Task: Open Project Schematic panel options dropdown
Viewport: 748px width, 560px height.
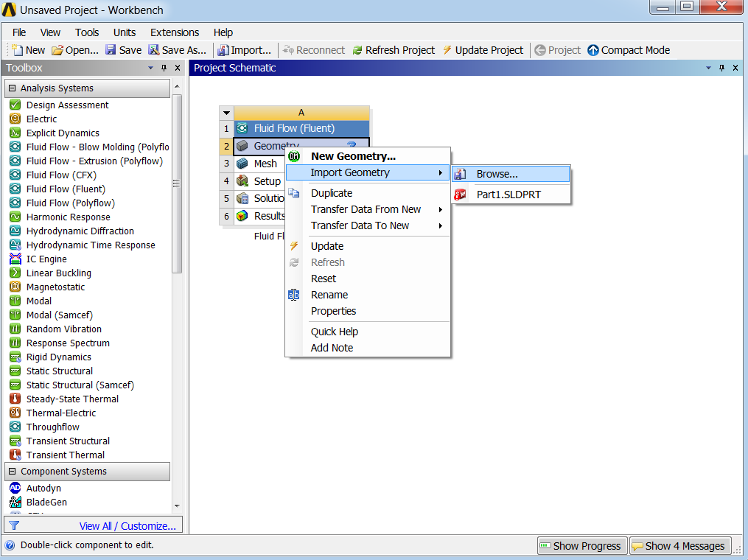Action: (x=708, y=68)
